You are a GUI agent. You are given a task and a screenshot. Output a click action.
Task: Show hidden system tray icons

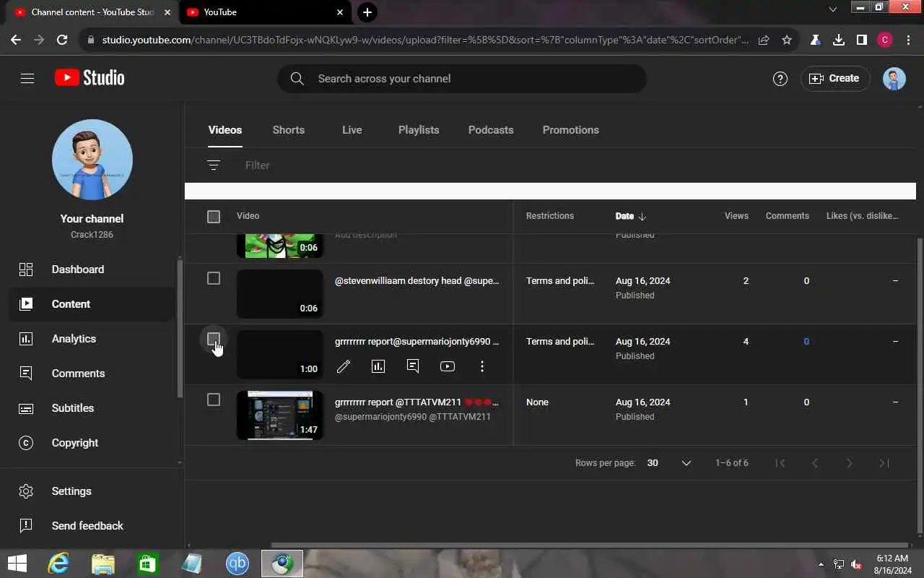click(x=821, y=564)
